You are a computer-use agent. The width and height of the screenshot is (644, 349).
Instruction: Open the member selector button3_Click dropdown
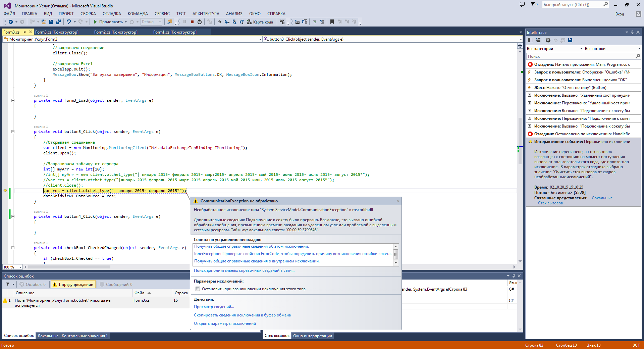393,39
